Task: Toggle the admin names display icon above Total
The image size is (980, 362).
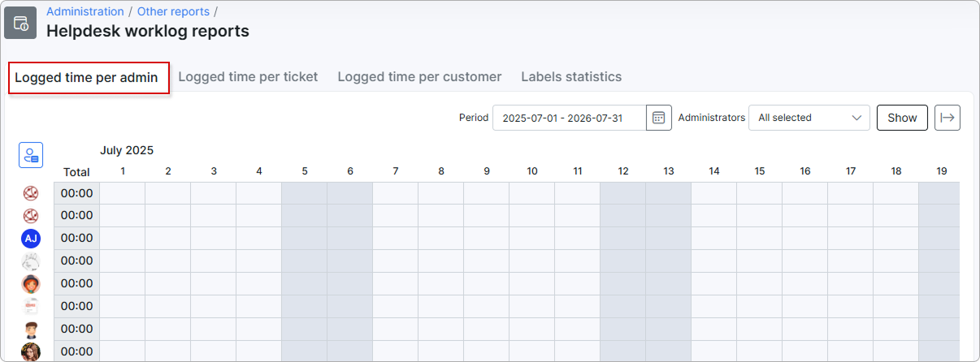Action: pos(31,155)
